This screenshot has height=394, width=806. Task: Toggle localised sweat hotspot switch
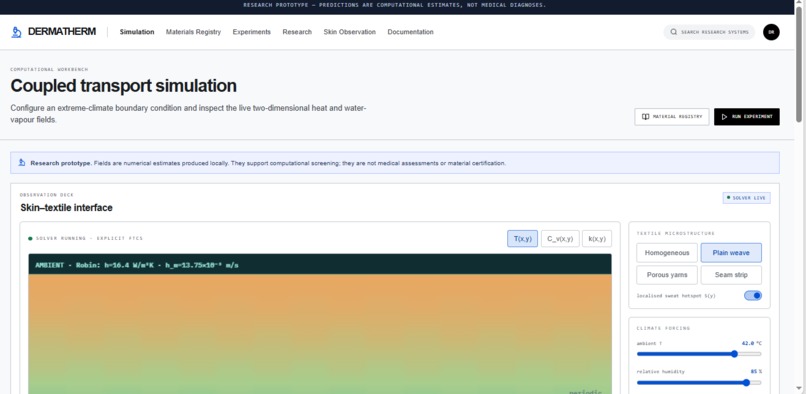(753, 296)
